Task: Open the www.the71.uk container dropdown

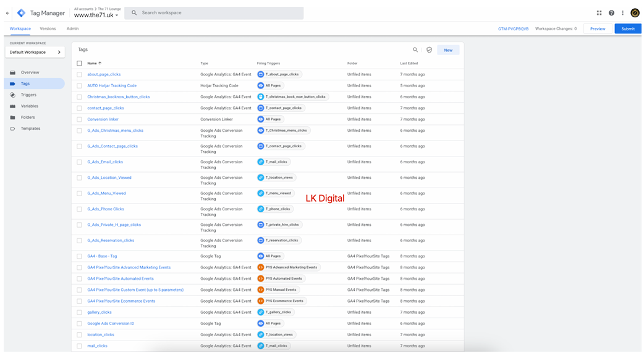Action: point(96,15)
